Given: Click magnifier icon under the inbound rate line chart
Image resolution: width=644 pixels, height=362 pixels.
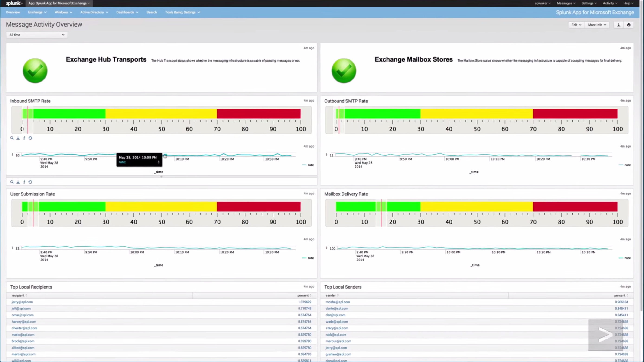Looking at the screenshot, I should (x=12, y=182).
